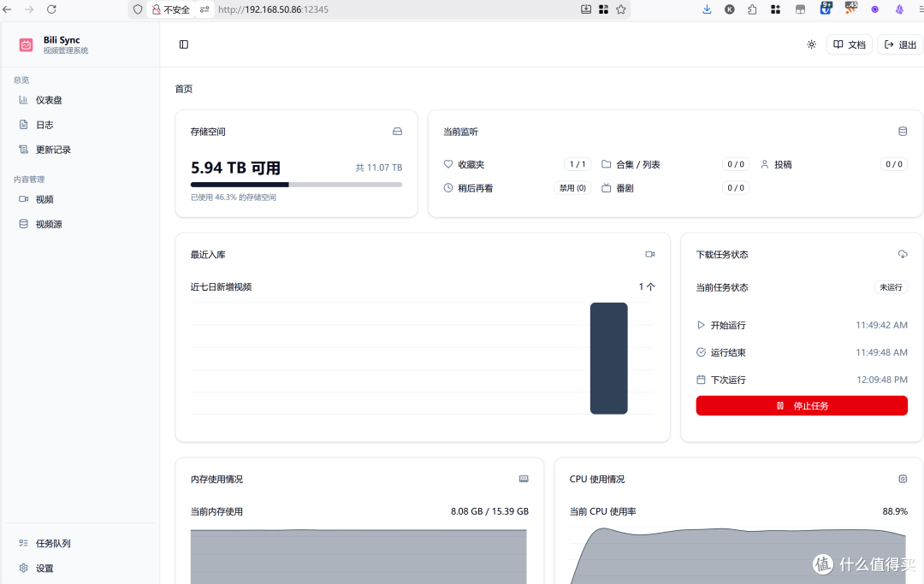This screenshot has width=924, height=584.
Task: Click the clock icon beside 稍后再看
Action: (448, 188)
